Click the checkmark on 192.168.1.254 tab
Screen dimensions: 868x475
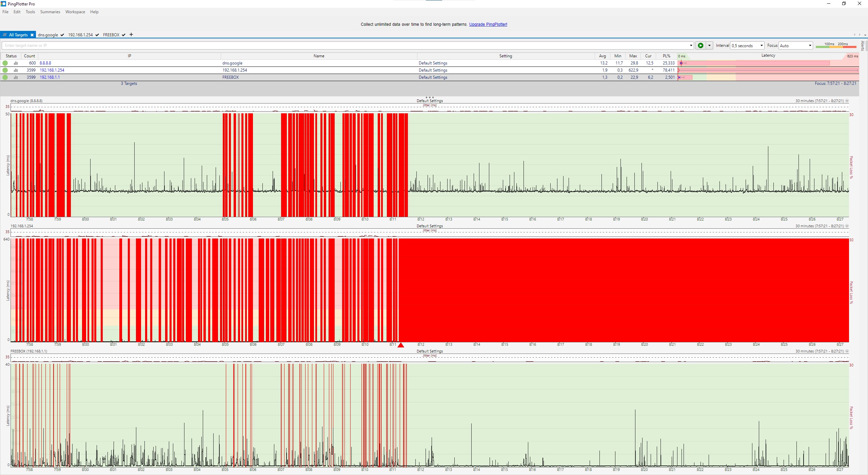click(x=97, y=35)
